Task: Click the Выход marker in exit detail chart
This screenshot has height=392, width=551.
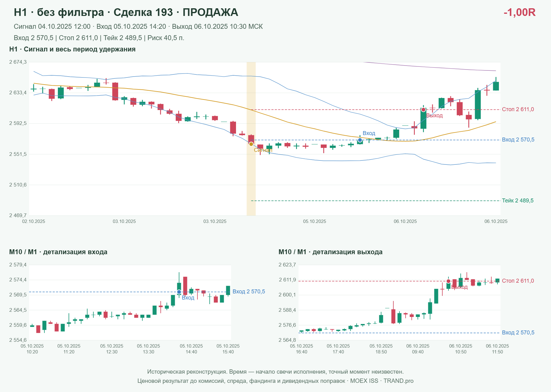Action: pos(448,281)
